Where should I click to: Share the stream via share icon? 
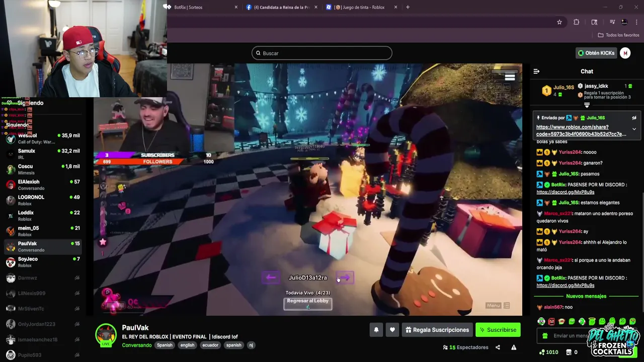(498, 347)
